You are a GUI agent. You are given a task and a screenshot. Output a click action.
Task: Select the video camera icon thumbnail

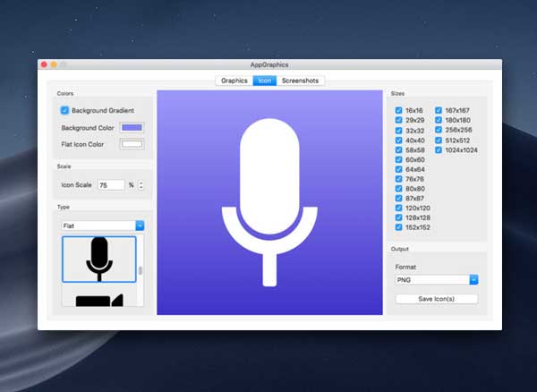pyautogui.click(x=99, y=299)
